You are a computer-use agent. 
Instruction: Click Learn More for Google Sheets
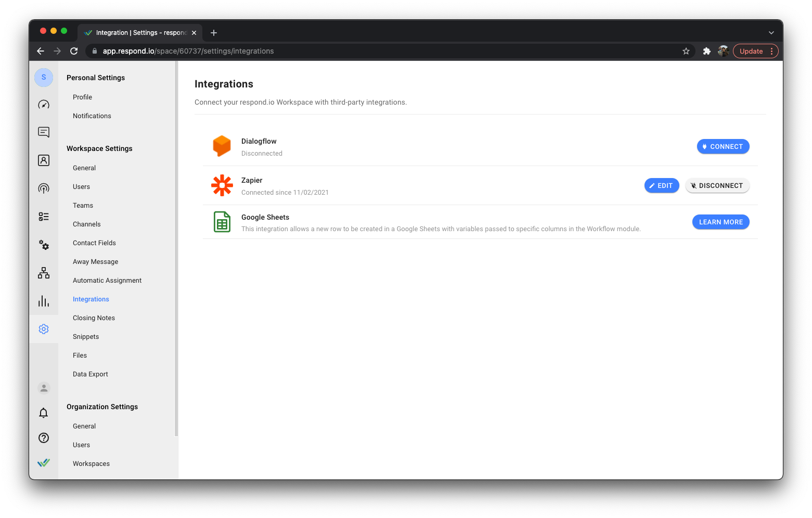(721, 222)
